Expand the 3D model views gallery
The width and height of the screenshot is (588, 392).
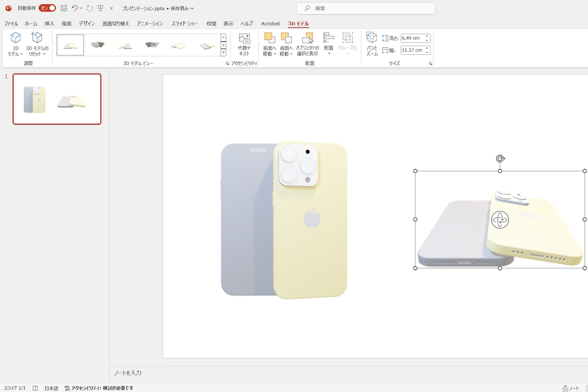[223, 52]
